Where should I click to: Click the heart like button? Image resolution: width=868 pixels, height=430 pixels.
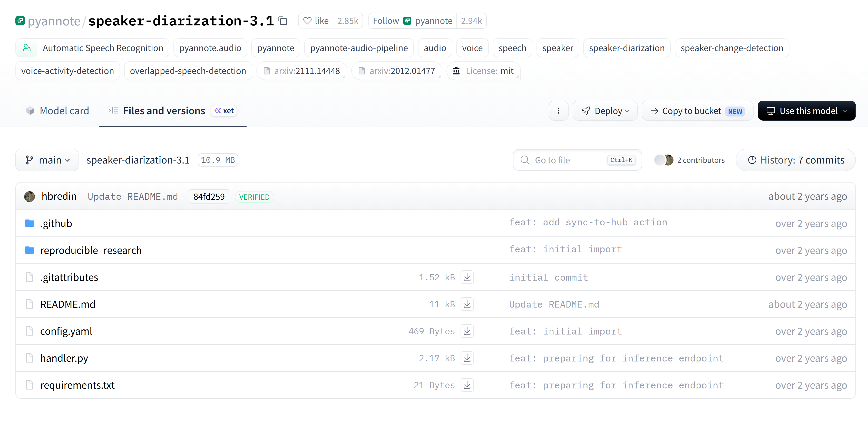pos(316,21)
